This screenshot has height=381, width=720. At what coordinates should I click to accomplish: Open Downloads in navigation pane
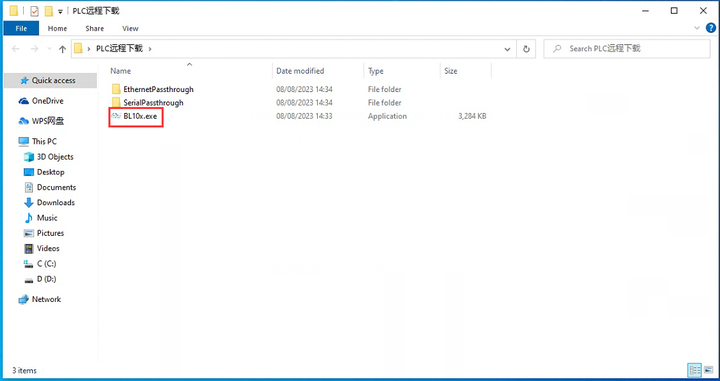[56, 202]
